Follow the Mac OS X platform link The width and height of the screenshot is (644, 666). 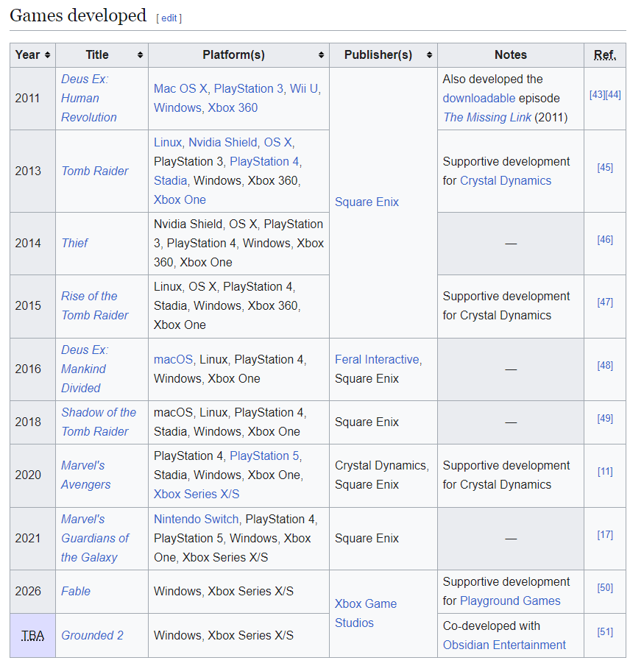pyautogui.click(x=180, y=89)
